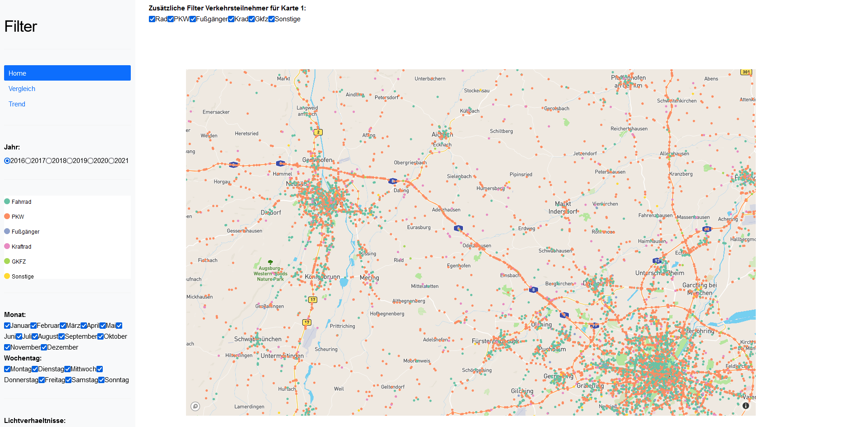Uncheck the PKW participant filter

[171, 19]
